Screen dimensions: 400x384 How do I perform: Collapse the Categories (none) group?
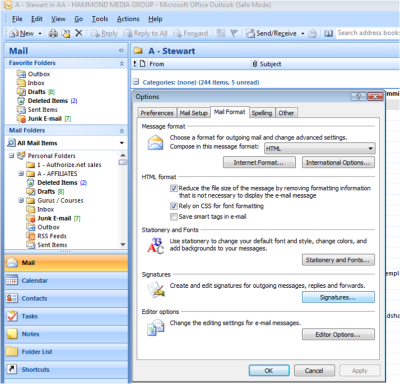click(x=136, y=82)
